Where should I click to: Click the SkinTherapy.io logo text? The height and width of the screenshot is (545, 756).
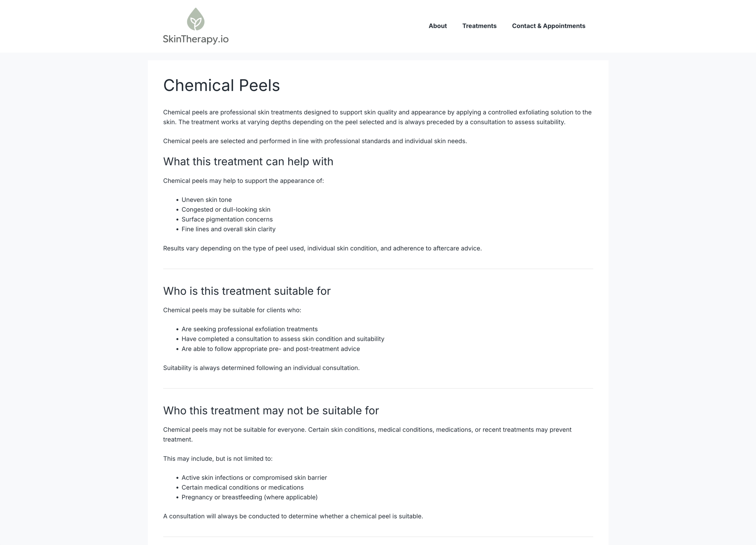click(196, 39)
